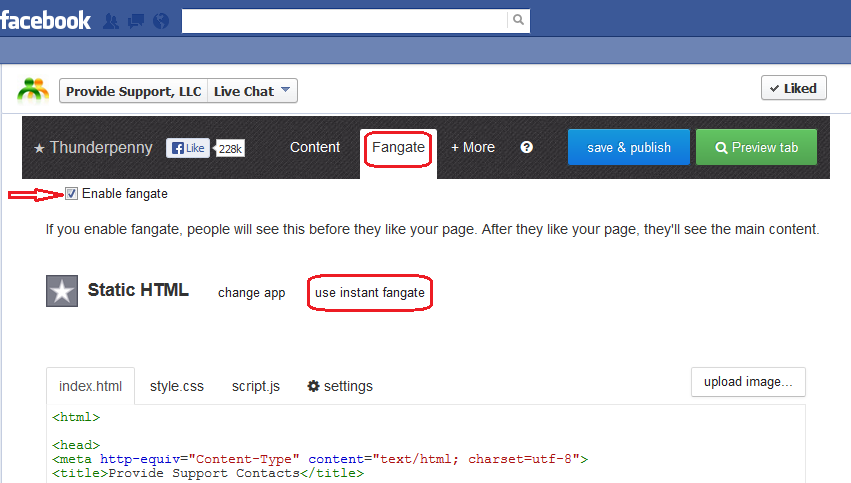Select the Fangate tab
The width and height of the screenshot is (851, 483).
[398, 148]
